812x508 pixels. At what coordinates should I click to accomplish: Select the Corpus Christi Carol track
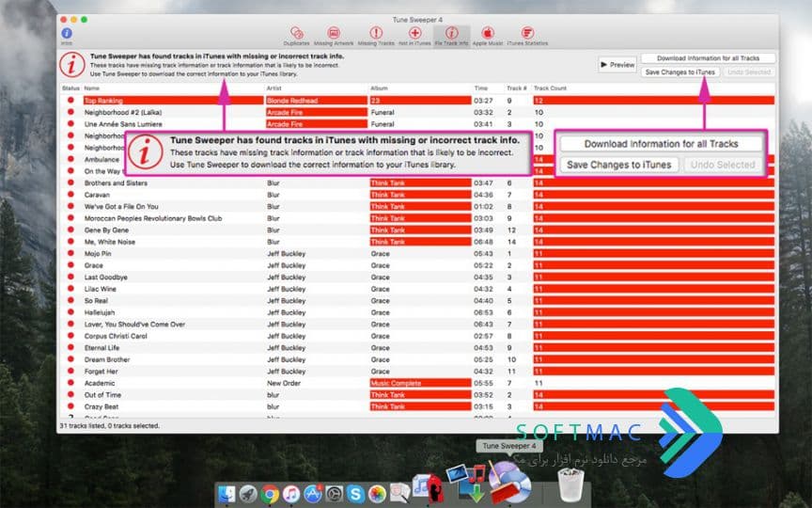coord(116,336)
